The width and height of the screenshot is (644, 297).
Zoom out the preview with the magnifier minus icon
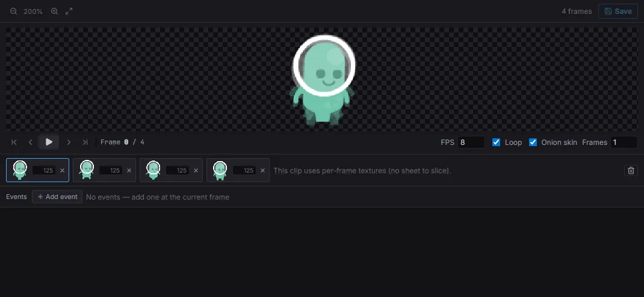[x=14, y=11]
